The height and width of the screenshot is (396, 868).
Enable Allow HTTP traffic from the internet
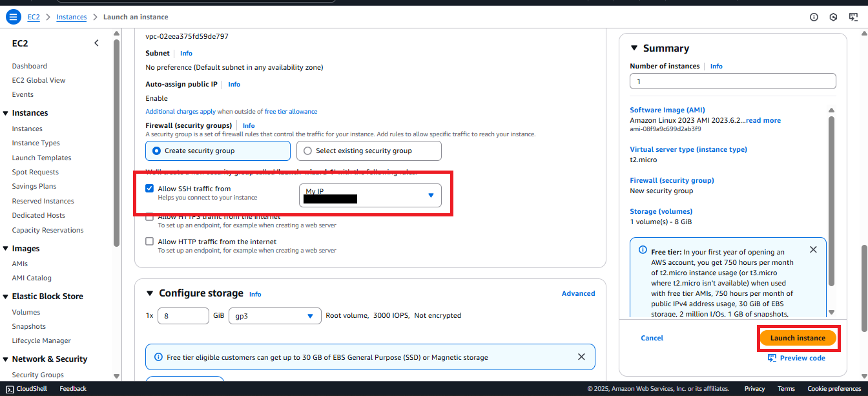coord(150,242)
